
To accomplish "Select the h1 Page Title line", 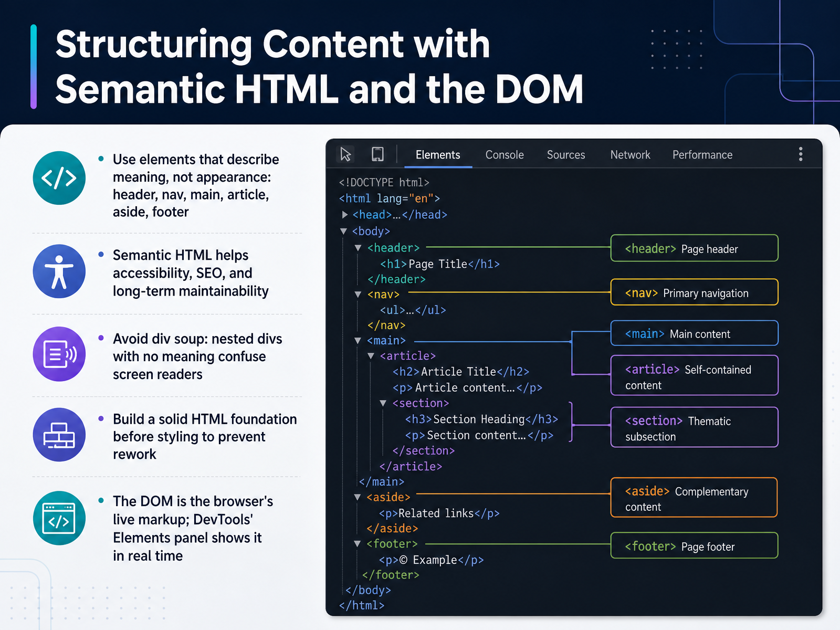I will [440, 264].
